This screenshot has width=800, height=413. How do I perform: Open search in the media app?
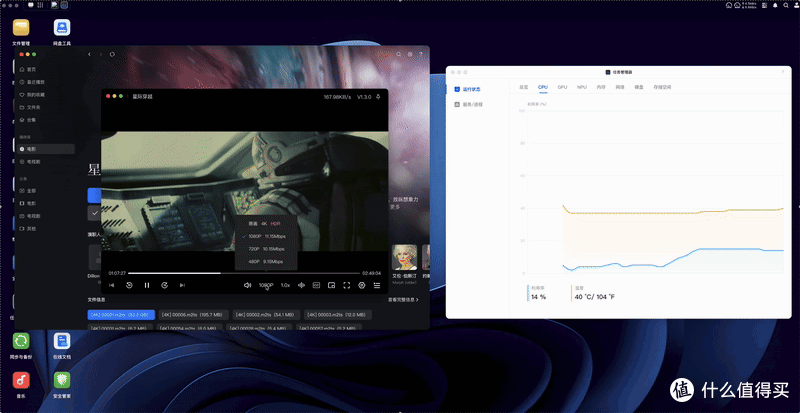398,54
